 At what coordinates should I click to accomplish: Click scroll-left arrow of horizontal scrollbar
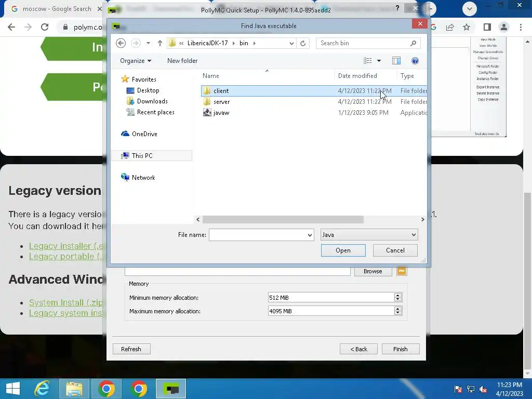point(198,220)
